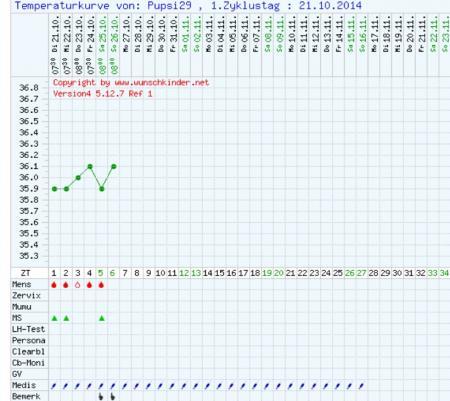Click the hollow menstruation drop on cycle day 3
The height and width of the screenshot is (401, 450).
(x=78, y=285)
